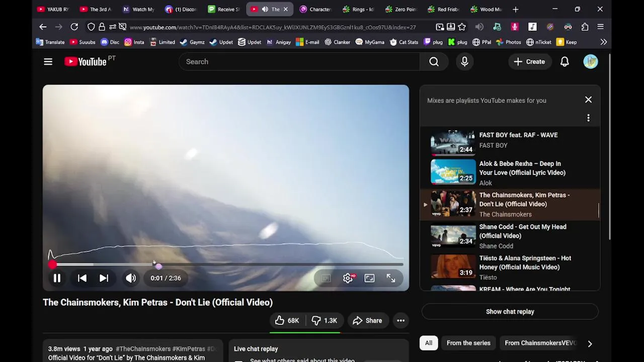
Task: Pause the video playback
Action: pos(57,278)
